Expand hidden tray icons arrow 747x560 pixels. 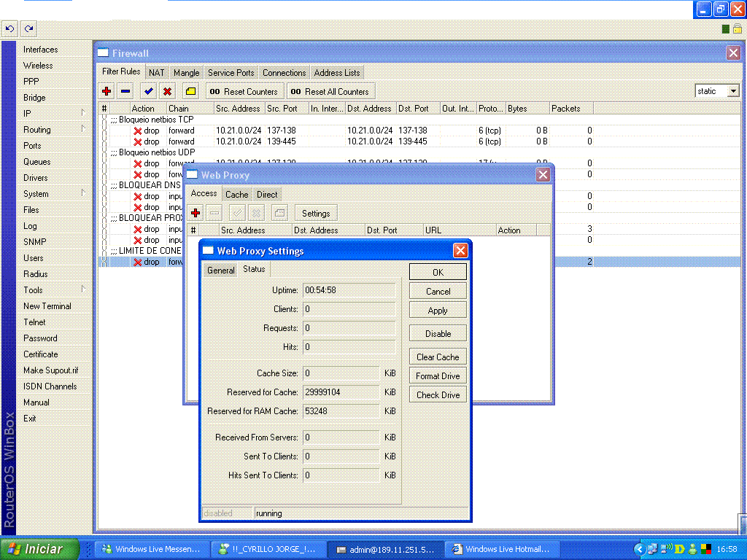[639, 549]
